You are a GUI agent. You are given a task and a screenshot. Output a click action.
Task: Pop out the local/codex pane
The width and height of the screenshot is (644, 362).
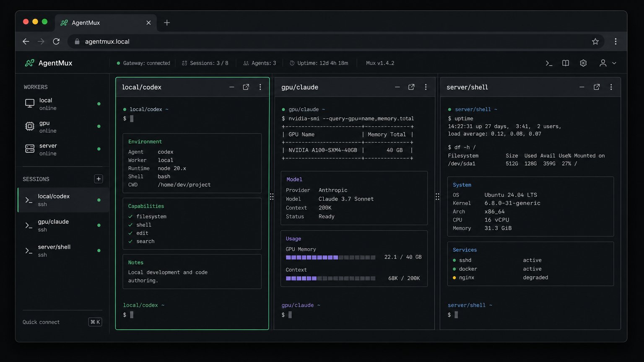pyautogui.click(x=246, y=87)
